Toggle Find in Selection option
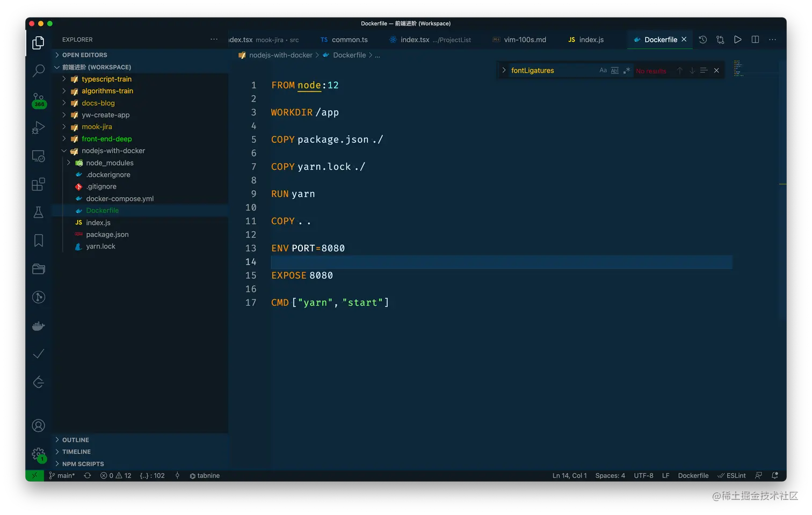The height and width of the screenshot is (515, 812). tap(704, 70)
